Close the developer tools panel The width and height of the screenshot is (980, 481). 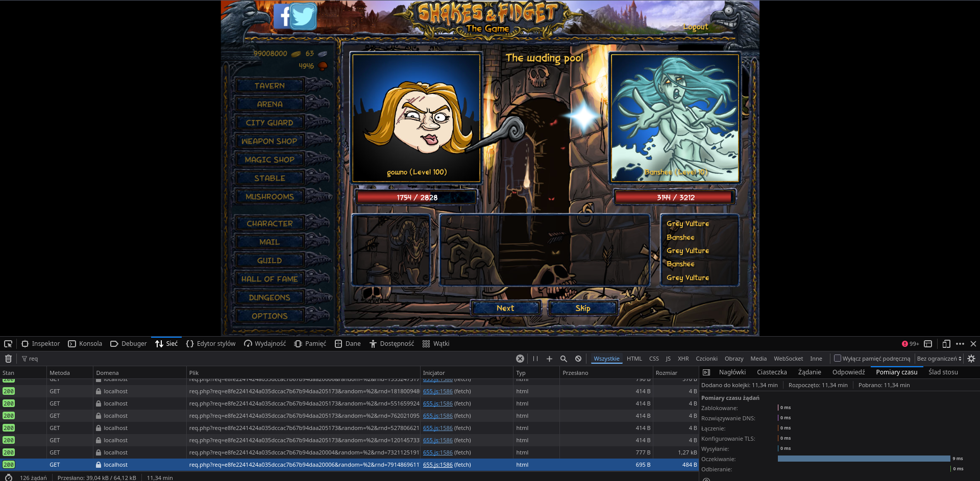pos(973,344)
